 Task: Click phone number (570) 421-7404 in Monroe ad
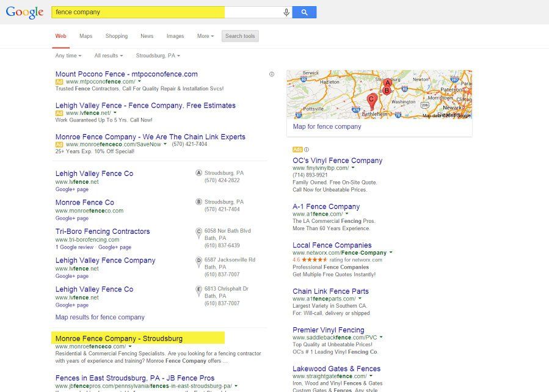[x=189, y=144]
